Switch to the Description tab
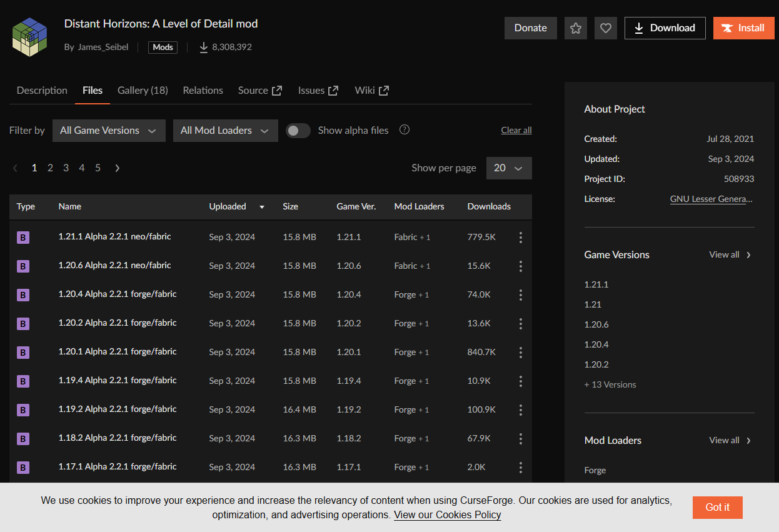The height and width of the screenshot is (532, 779). 42,91
